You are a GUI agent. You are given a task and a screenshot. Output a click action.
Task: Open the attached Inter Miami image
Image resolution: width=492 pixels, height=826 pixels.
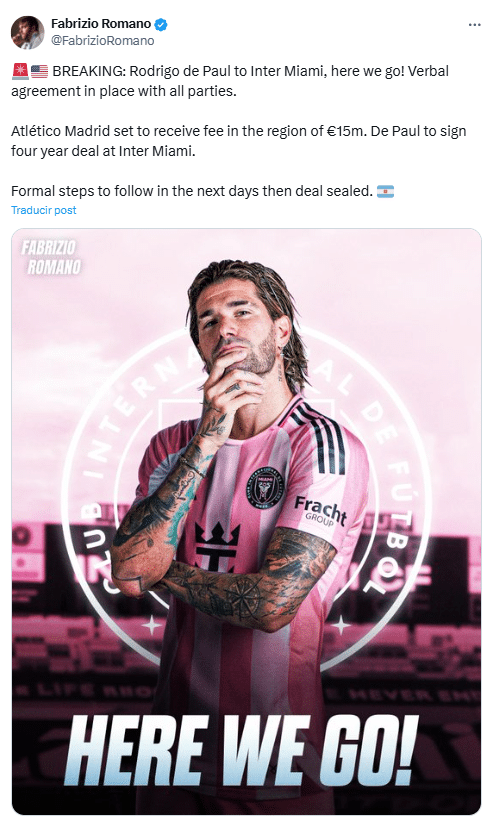pos(246,522)
